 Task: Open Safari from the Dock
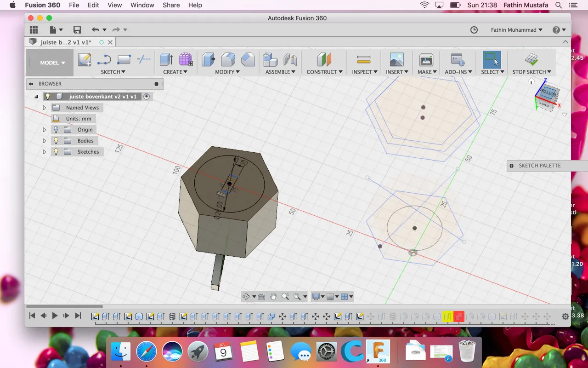[x=146, y=352]
